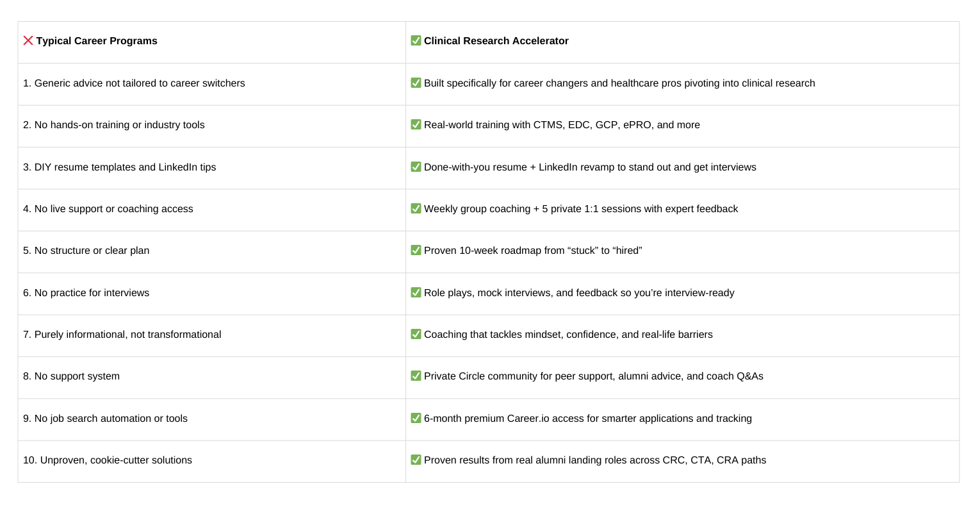The width and height of the screenshot is (980, 509).
Task: Click the checkmark icon beside "Built specifically for career changers"
Action: 416,83
